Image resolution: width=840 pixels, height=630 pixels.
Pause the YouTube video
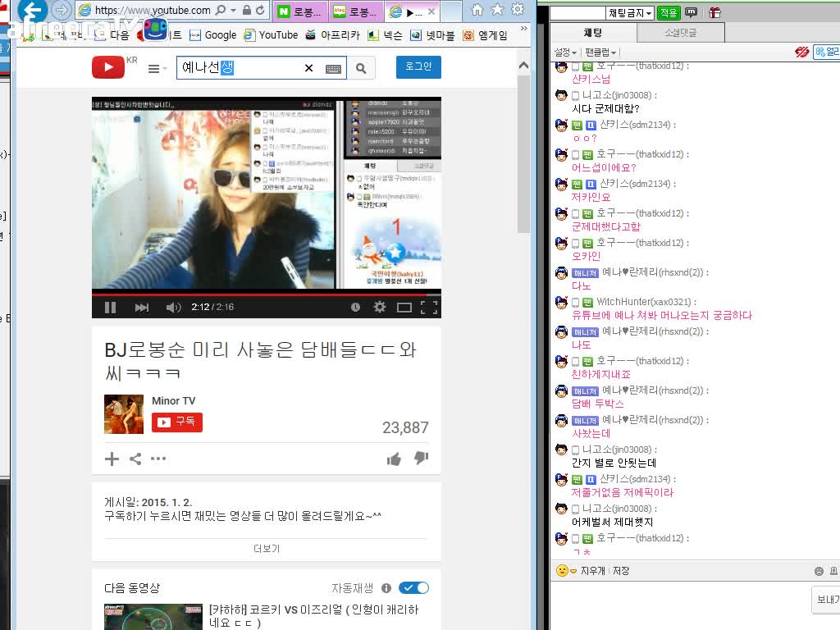110,308
